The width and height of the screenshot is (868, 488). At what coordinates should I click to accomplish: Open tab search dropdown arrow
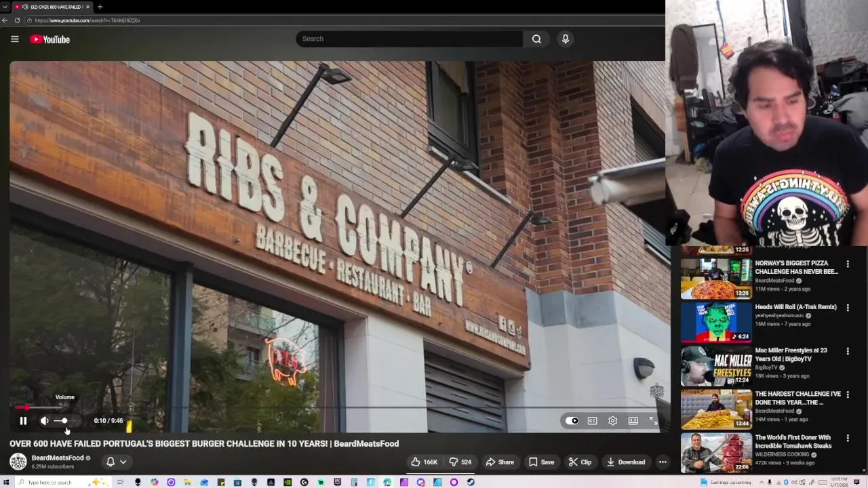tap(5, 7)
